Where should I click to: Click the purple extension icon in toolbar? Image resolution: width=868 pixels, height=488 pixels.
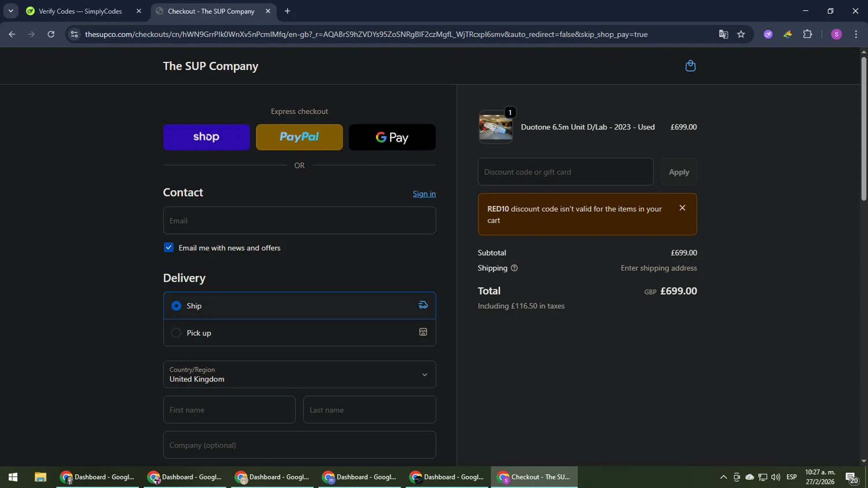768,34
